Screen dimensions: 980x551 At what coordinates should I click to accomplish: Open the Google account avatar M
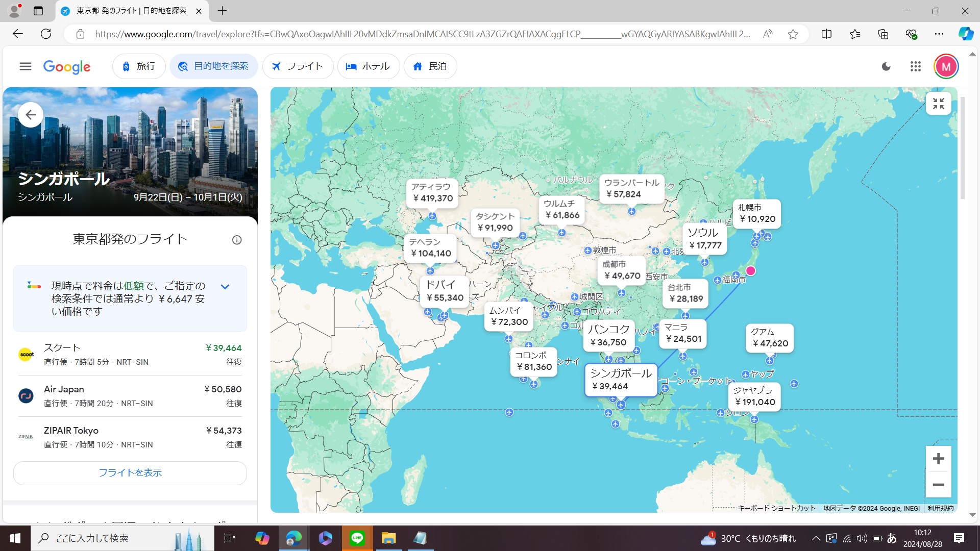(946, 66)
